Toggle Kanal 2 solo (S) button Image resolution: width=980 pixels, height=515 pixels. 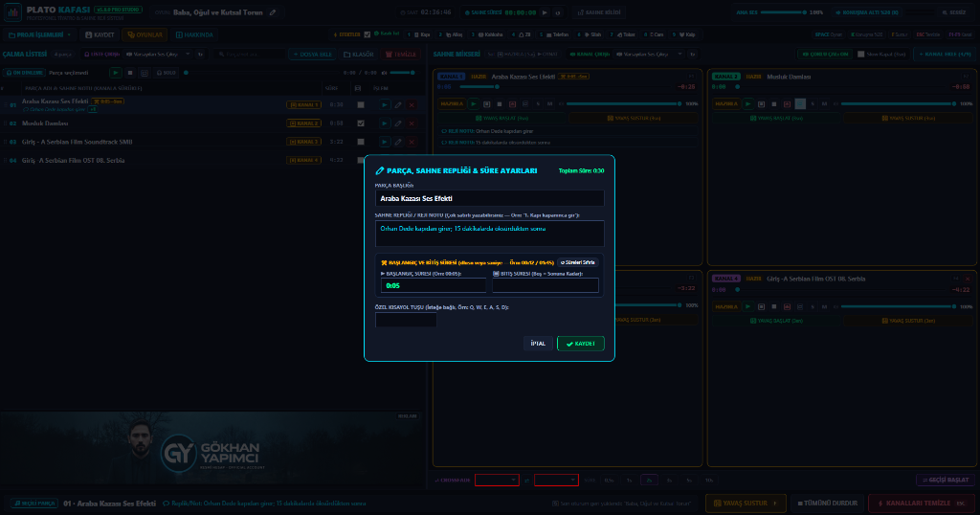coord(813,103)
